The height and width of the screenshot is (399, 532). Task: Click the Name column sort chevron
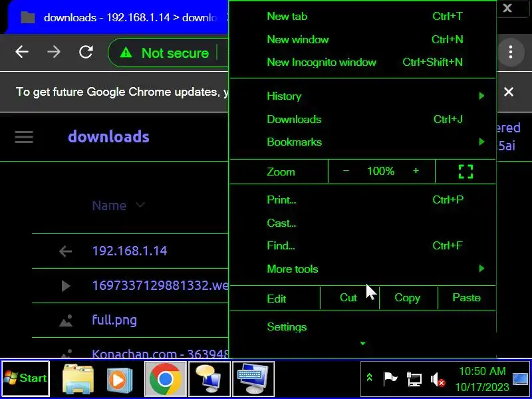(140, 205)
